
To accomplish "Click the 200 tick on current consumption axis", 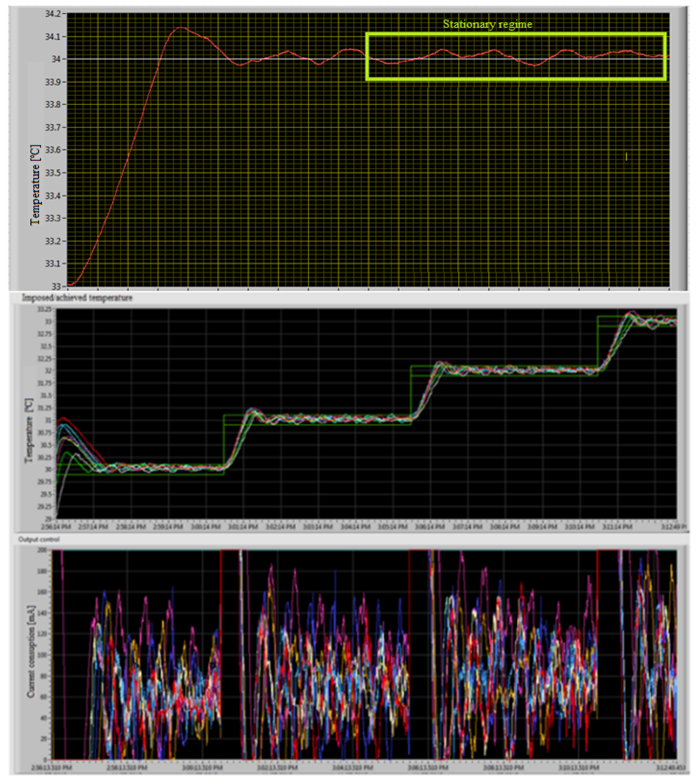I will click(43, 550).
